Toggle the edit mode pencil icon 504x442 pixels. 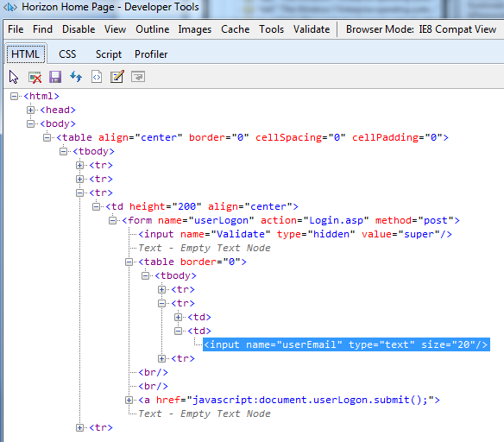(x=117, y=77)
